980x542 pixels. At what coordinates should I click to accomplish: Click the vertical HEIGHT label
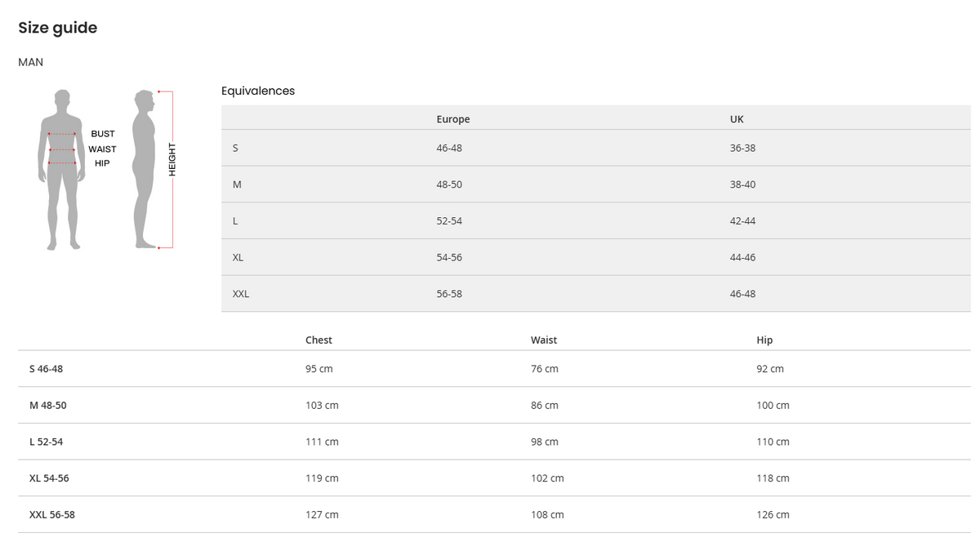click(x=172, y=160)
